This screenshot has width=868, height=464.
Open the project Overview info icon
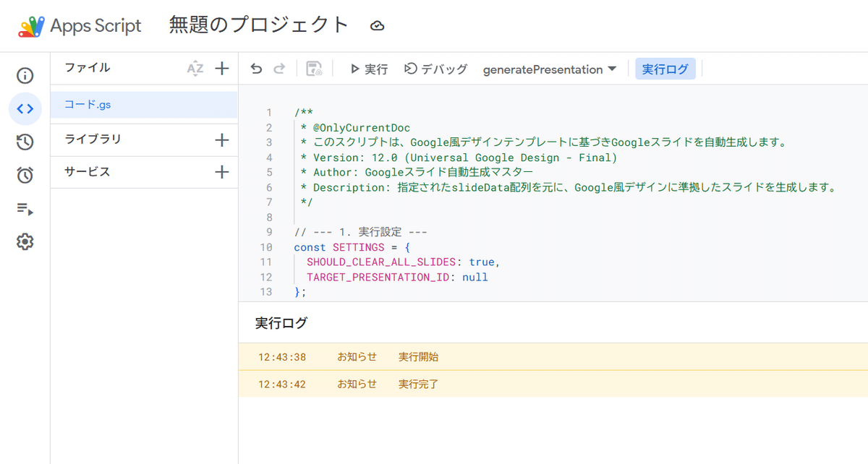[x=25, y=76]
